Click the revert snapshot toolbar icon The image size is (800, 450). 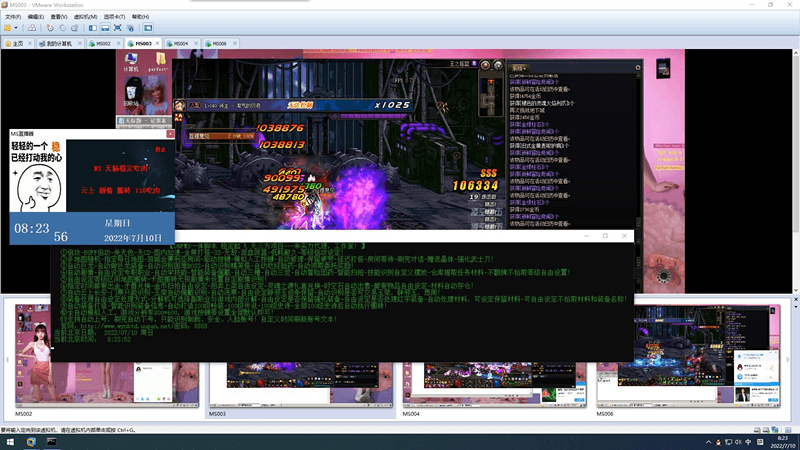(62, 28)
